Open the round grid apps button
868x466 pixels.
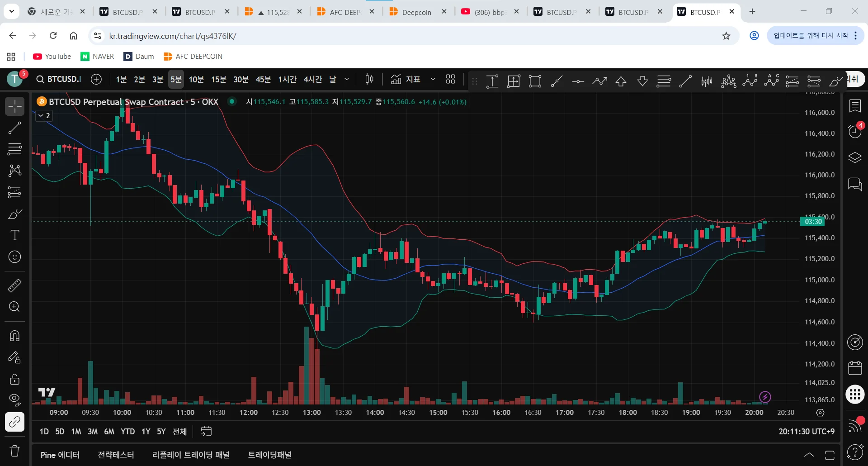tap(855, 394)
